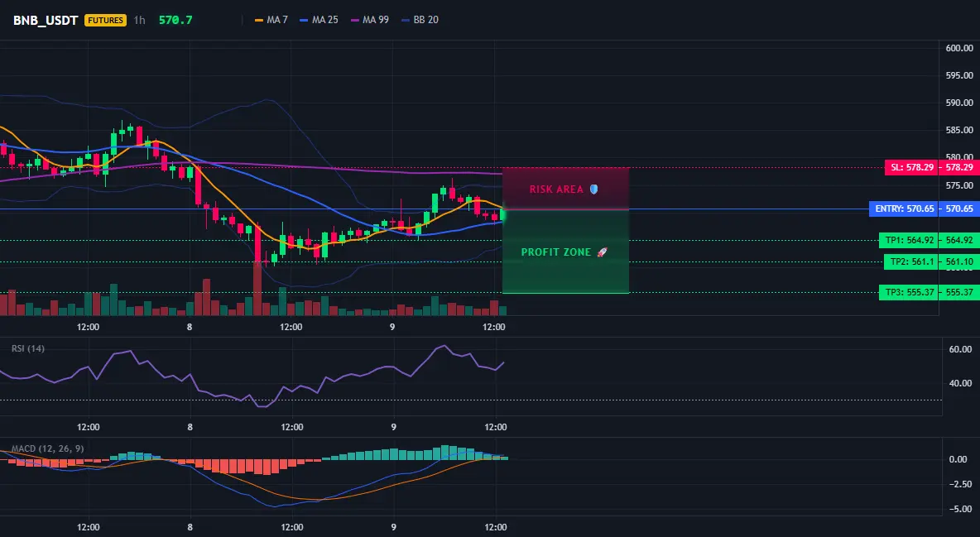Click the 0.00 MACD axis value
This screenshot has height=537, width=980.
click(958, 459)
